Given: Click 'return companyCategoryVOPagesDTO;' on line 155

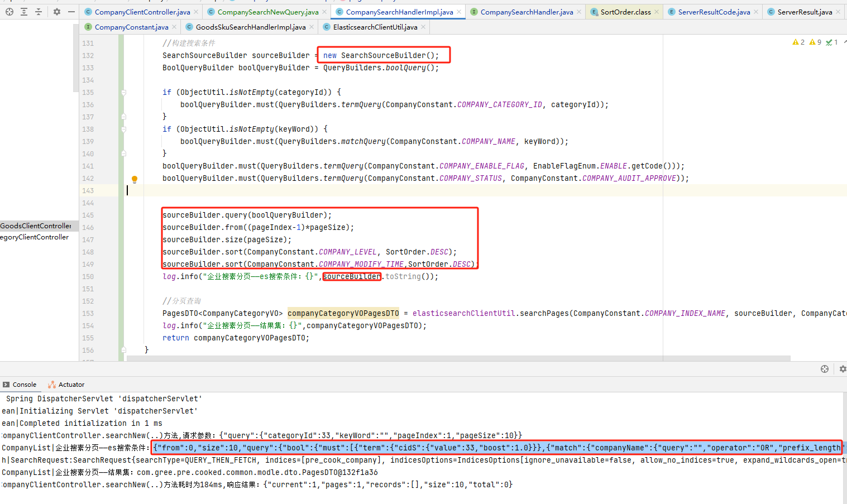Looking at the screenshot, I should (x=236, y=338).
